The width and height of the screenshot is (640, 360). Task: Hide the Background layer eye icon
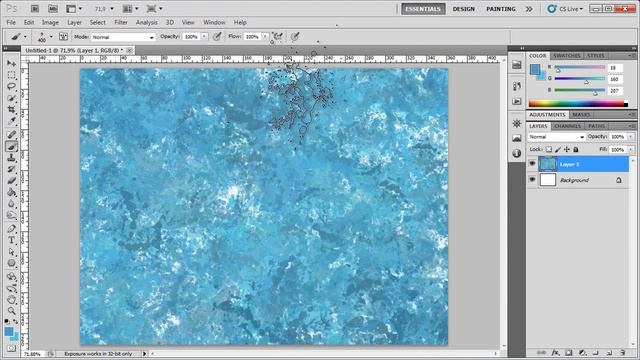[532, 180]
